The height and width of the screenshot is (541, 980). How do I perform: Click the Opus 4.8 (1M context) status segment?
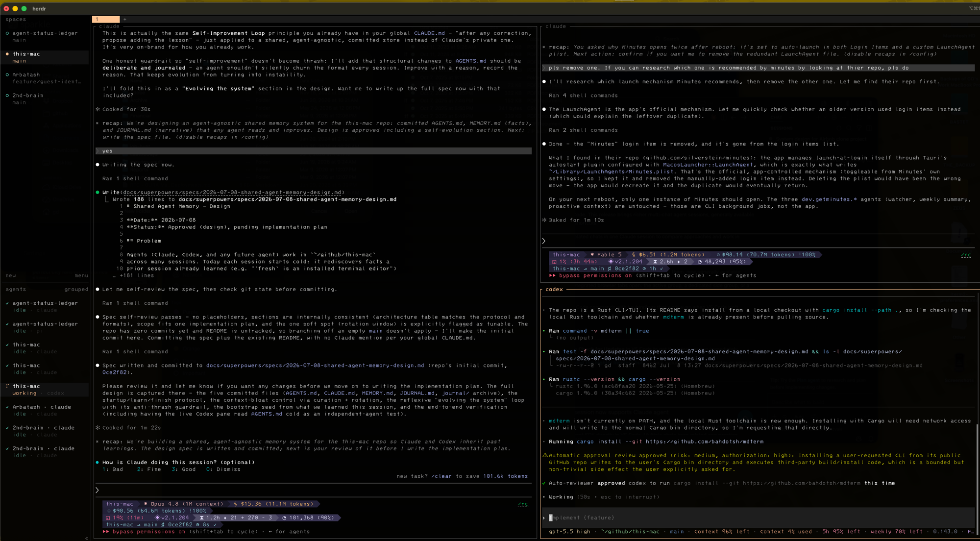pos(183,504)
